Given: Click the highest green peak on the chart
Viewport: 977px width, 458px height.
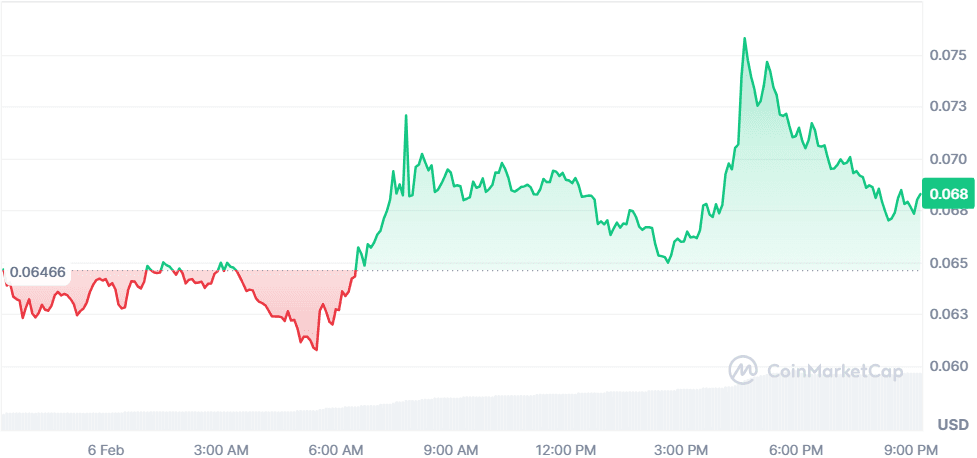Looking at the screenshot, I should 744,39.
